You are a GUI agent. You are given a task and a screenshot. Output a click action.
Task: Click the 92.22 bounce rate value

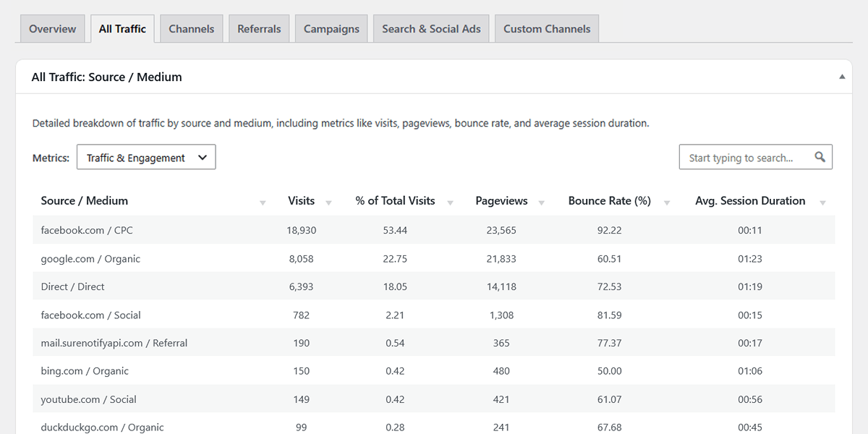coord(610,230)
